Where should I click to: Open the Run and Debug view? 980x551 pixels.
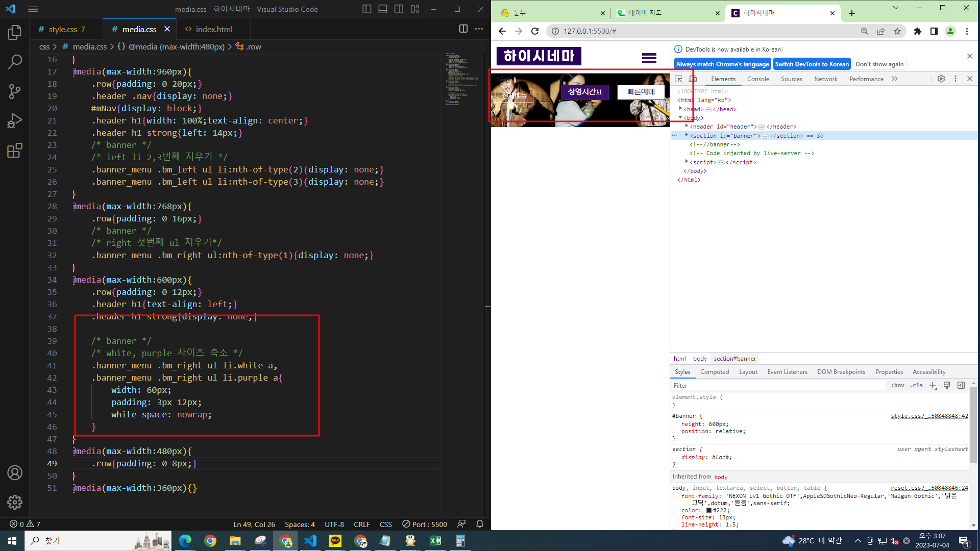(15, 121)
